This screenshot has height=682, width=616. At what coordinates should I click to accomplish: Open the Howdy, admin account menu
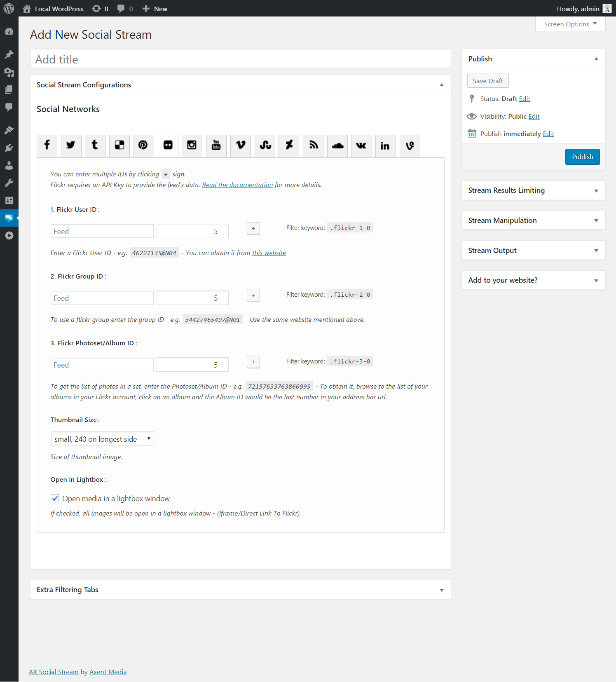584,8
